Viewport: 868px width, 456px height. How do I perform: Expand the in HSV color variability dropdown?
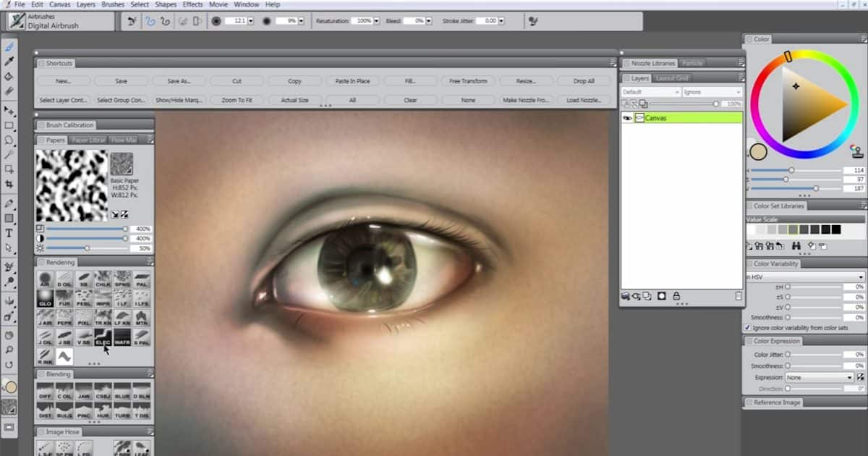[x=805, y=276]
